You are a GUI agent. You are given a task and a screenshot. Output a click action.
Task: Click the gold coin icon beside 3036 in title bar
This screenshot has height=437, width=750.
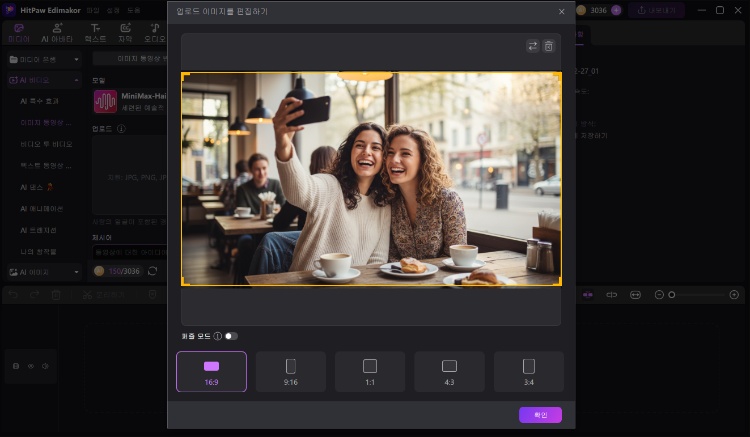point(581,10)
